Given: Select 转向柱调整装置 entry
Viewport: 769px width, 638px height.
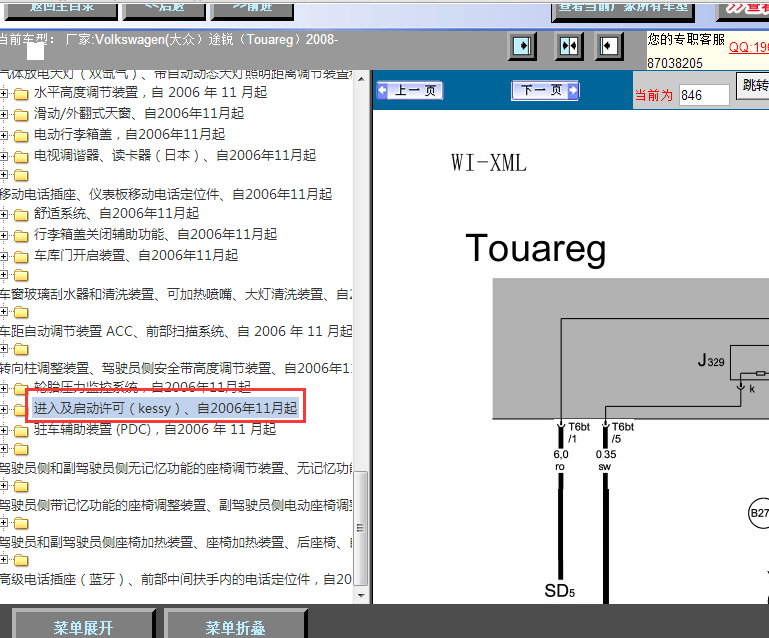Looking at the screenshot, I should (176, 368).
